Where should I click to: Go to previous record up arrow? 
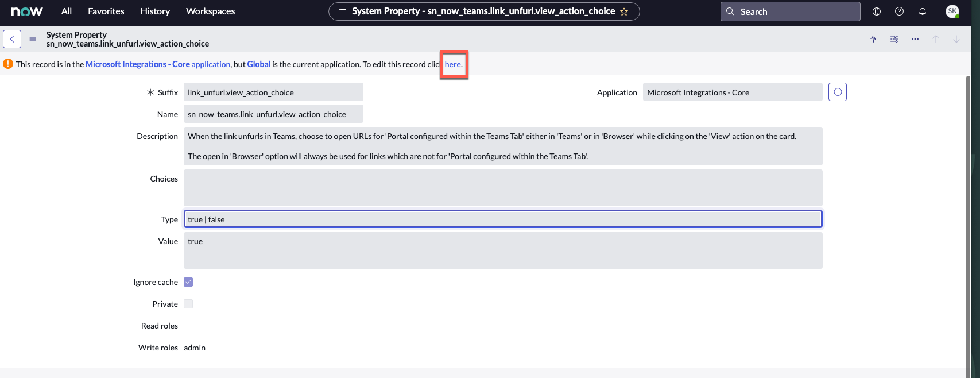[936, 39]
